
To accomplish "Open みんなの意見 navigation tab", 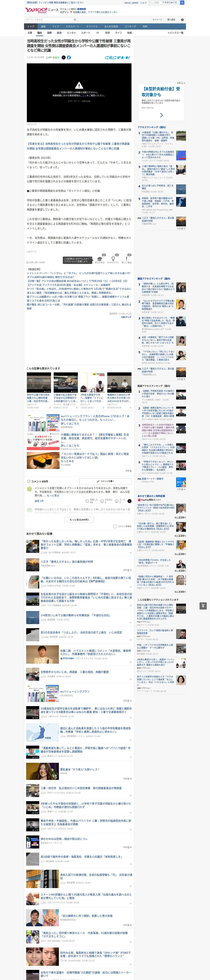I will tap(111, 26).
